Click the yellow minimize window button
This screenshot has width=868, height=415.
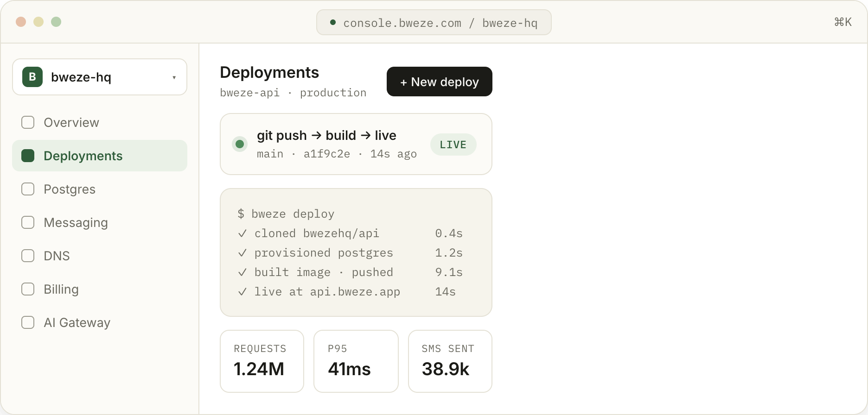[x=38, y=22]
